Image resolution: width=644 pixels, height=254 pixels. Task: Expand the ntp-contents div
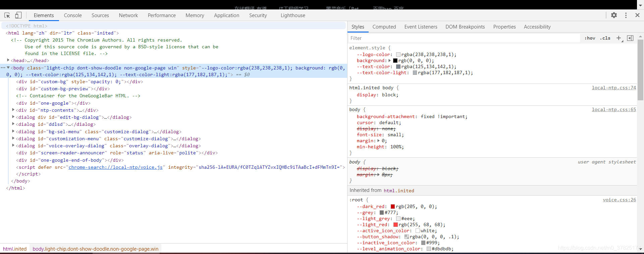13,110
